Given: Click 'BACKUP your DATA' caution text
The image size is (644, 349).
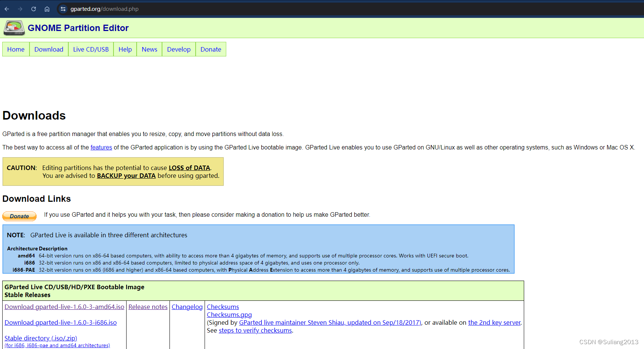Looking at the screenshot, I should tap(126, 176).
